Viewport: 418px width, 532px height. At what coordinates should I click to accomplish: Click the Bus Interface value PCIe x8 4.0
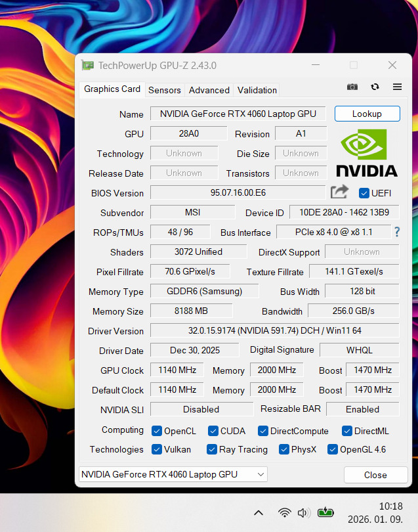(x=333, y=232)
